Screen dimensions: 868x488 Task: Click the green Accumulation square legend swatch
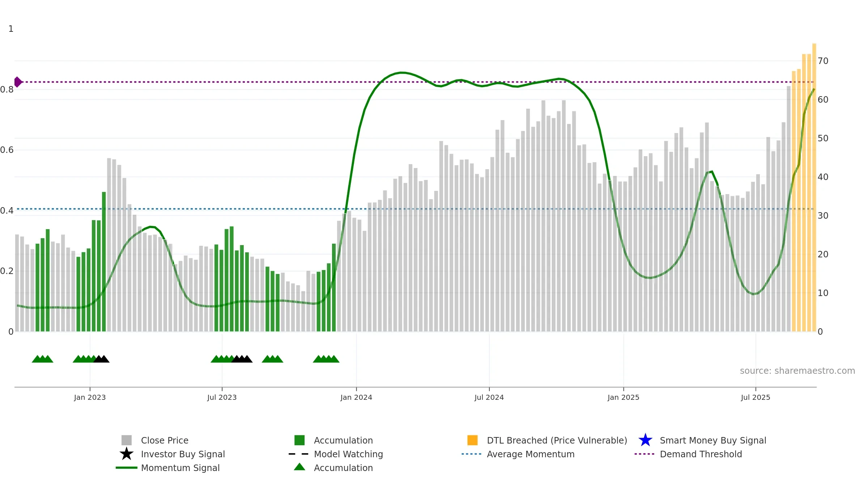click(299, 440)
